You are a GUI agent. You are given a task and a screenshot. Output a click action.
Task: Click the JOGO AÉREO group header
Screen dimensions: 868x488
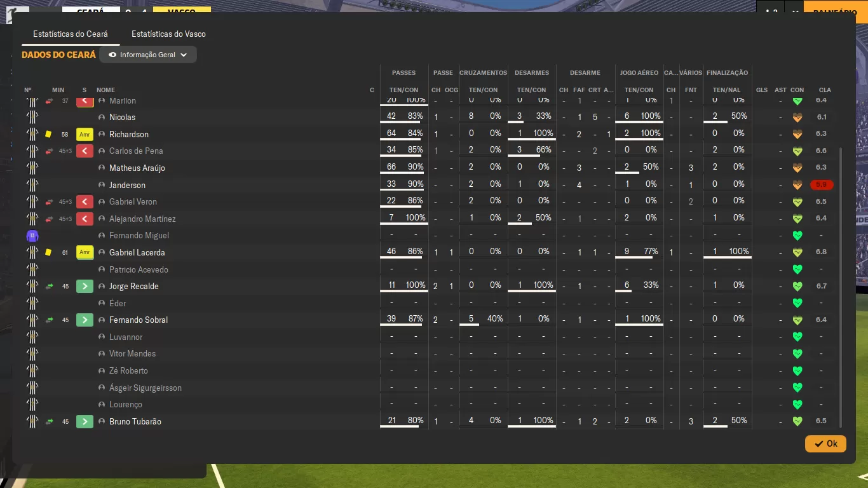point(639,73)
